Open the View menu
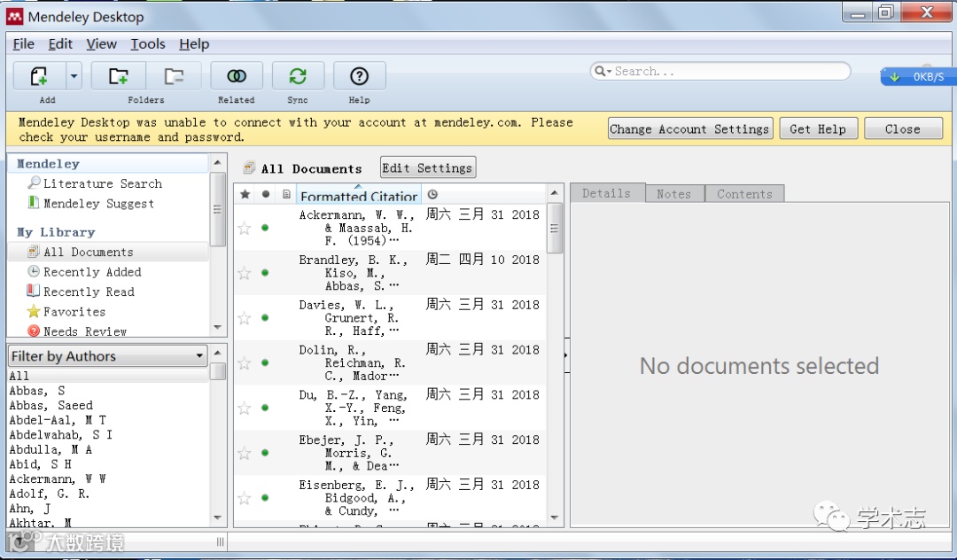The height and width of the screenshot is (560, 957). tap(101, 44)
